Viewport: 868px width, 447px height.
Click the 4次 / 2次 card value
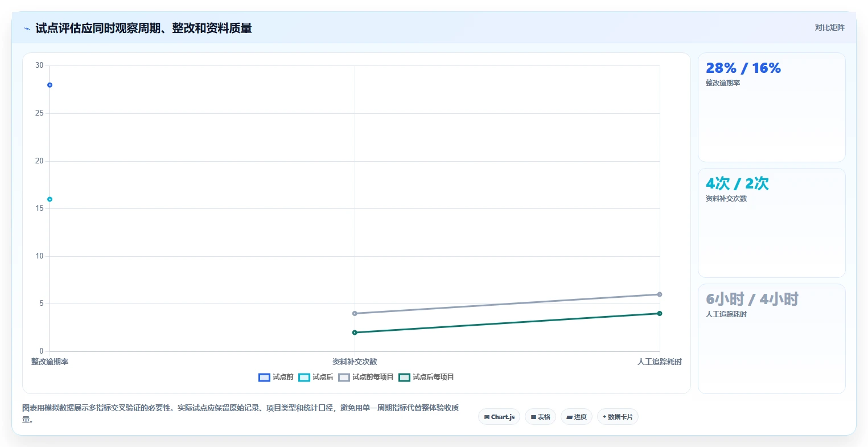(x=737, y=183)
